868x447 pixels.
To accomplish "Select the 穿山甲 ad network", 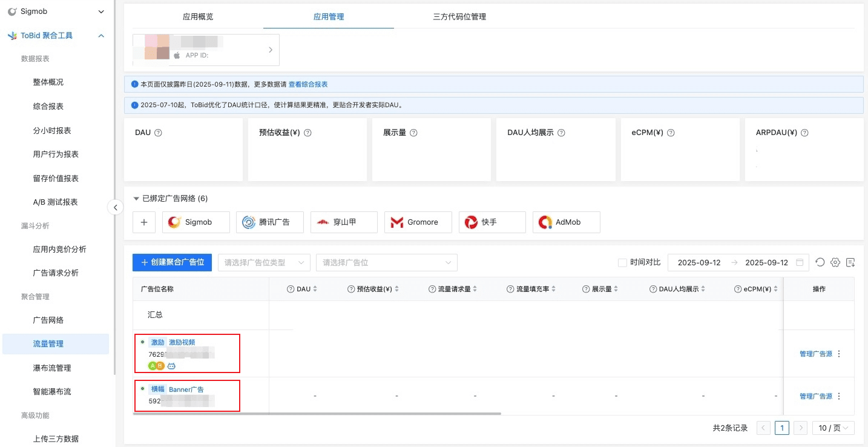I will click(344, 222).
